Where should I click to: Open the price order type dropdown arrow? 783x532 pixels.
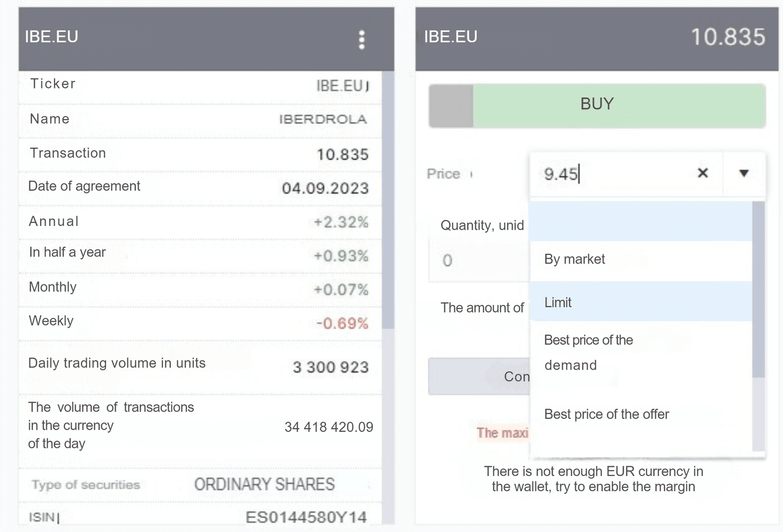[743, 173]
